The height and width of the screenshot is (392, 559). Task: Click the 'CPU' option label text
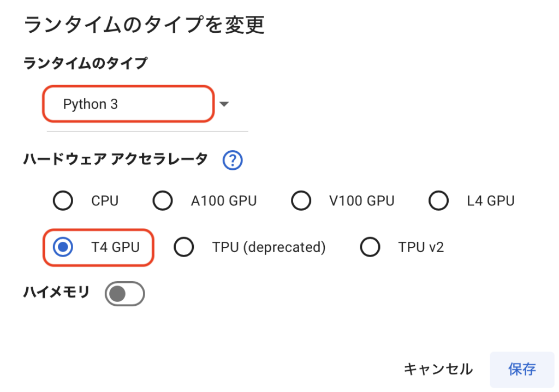point(105,201)
